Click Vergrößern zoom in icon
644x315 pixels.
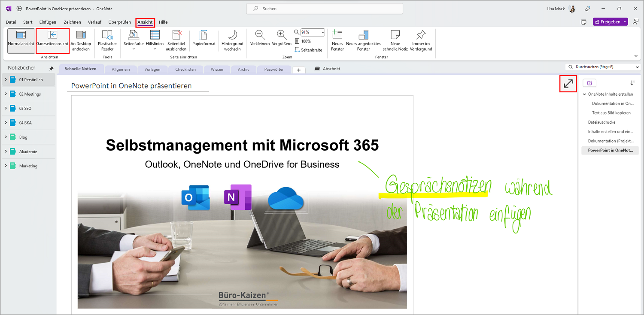[282, 35]
